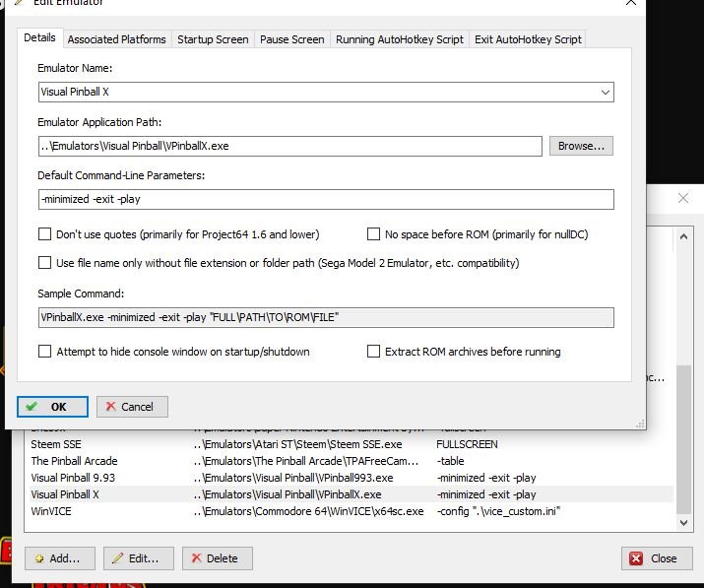Click the Emulator Application Path field
704x588 pixels.
[290, 146]
